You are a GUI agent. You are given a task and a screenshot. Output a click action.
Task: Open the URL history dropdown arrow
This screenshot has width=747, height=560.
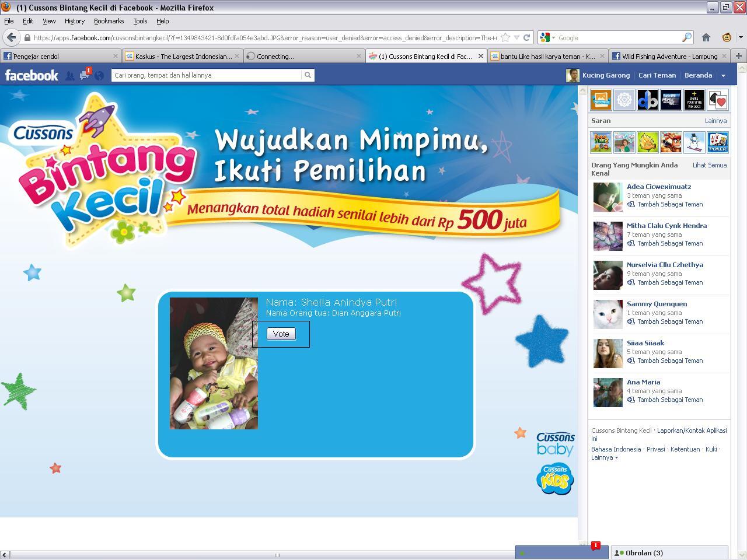[516, 37]
